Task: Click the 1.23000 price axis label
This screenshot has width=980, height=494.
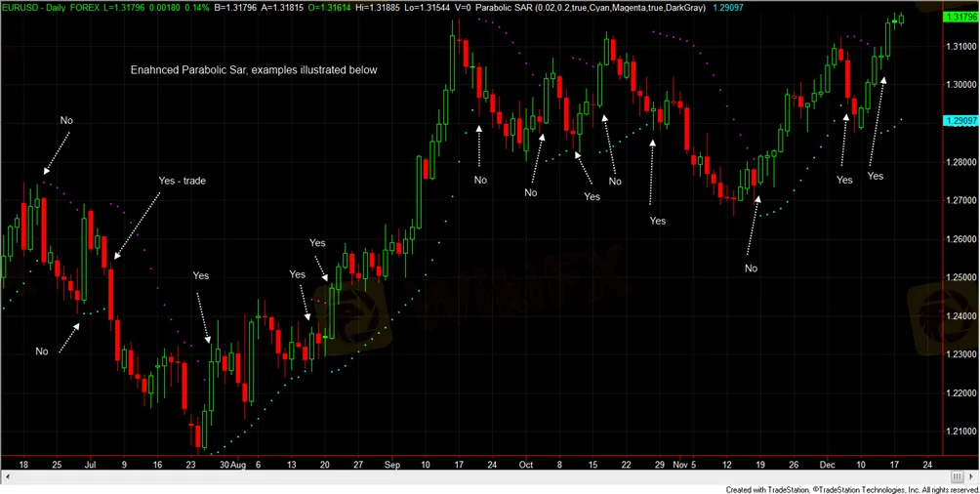Action: click(x=960, y=355)
